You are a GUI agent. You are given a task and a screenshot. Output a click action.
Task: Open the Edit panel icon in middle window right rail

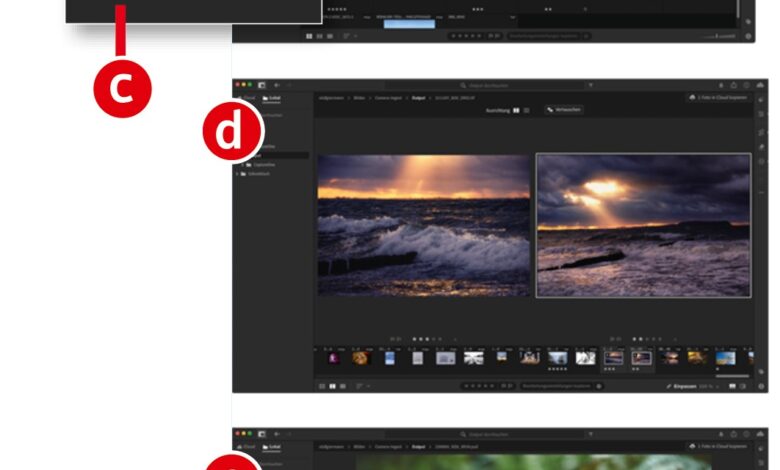[762, 100]
